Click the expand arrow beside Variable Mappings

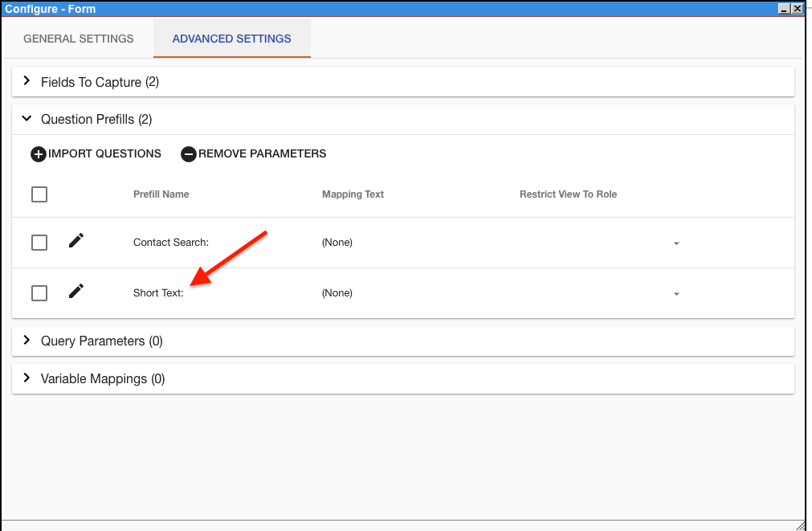27,378
